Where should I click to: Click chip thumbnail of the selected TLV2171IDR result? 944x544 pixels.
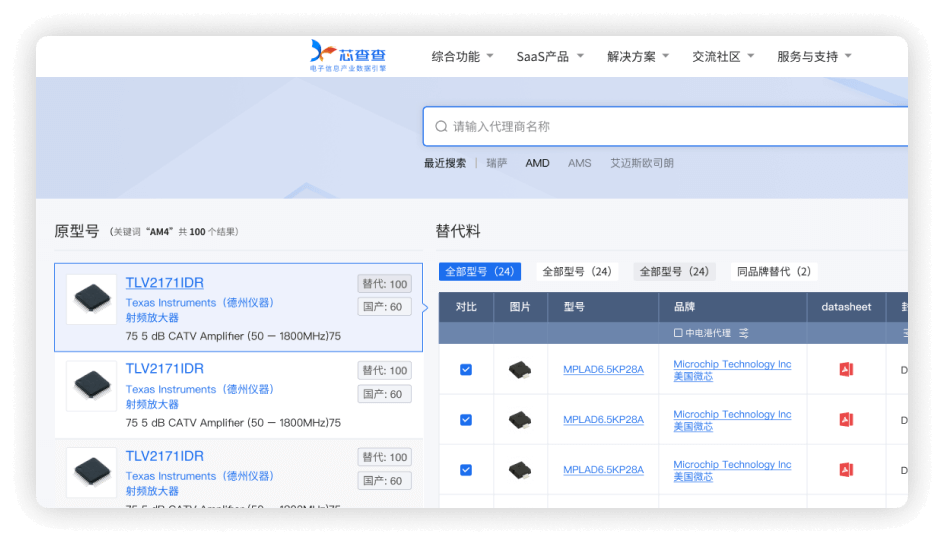pos(91,297)
